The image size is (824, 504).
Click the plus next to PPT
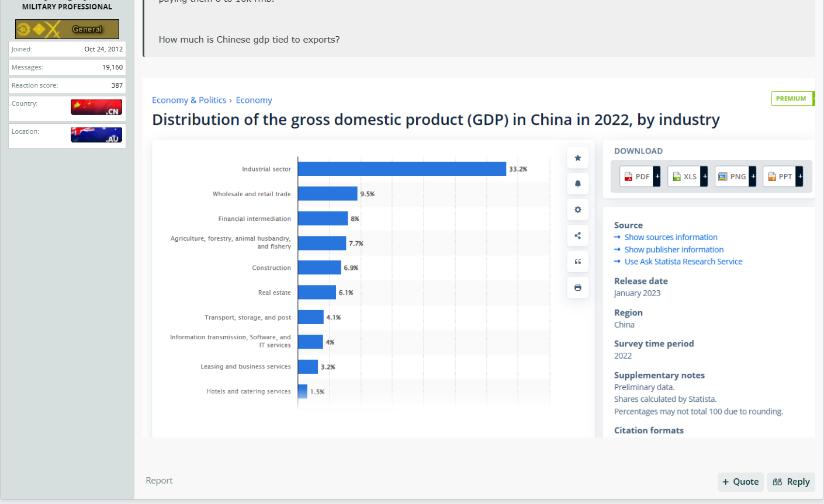800,176
